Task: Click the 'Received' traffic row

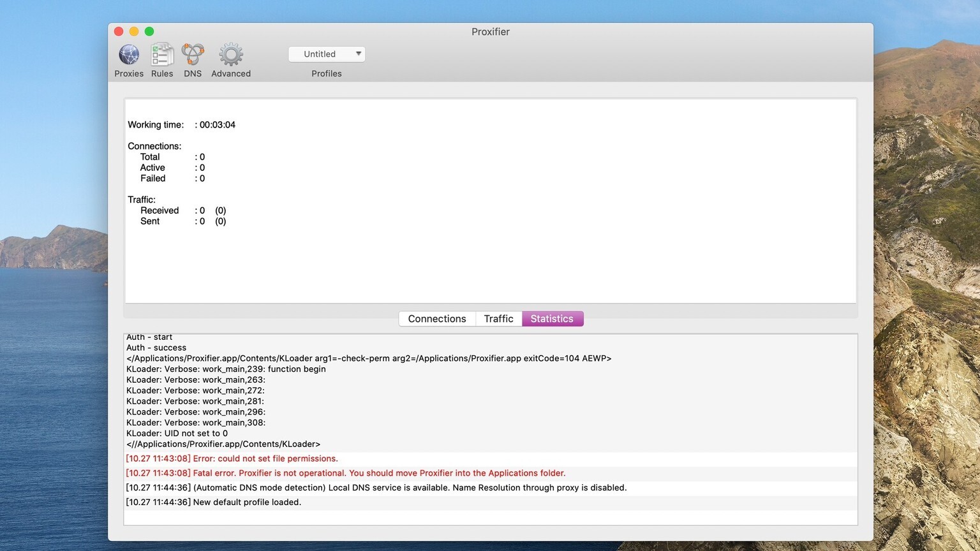Action: (x=183, y=210)
